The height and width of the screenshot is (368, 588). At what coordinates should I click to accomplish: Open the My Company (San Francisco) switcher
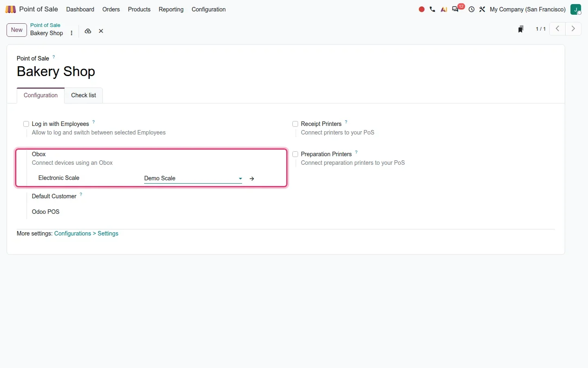click(528, 9)
